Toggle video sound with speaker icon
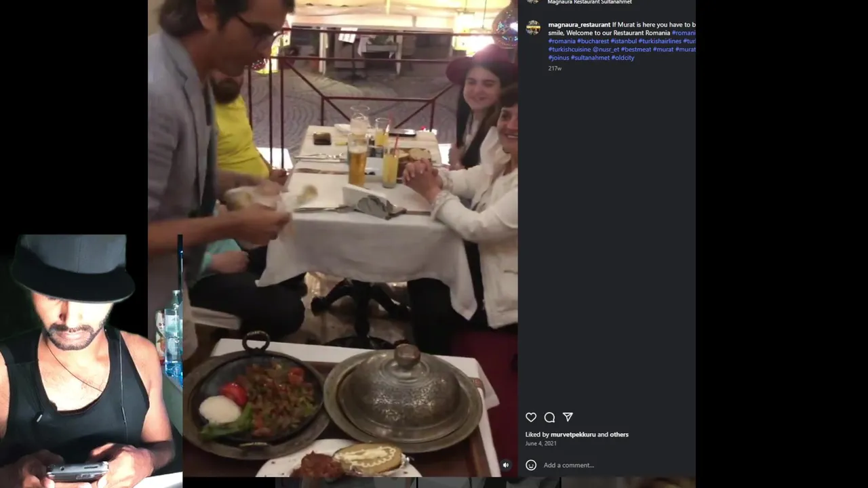 (505, 465)
